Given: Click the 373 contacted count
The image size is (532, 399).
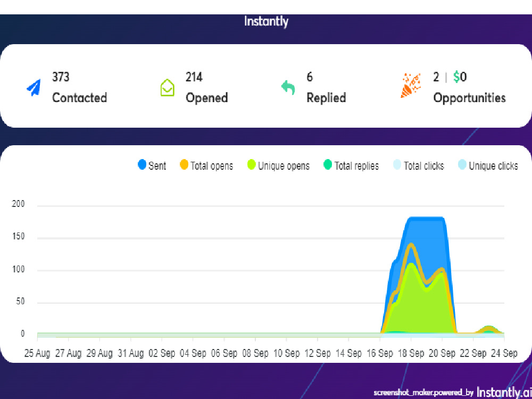Looking at the screenshot, I should point(61,77).
